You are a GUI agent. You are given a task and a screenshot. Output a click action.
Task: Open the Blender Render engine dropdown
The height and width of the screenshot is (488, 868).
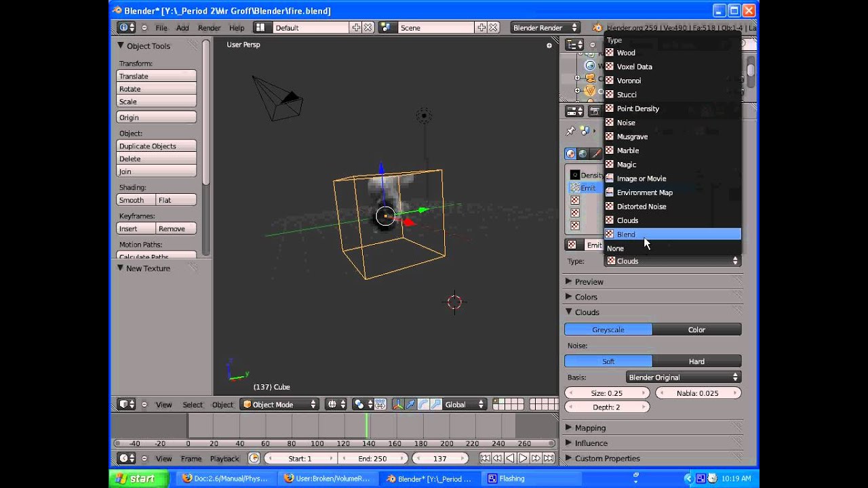click(x=545, y=28)
